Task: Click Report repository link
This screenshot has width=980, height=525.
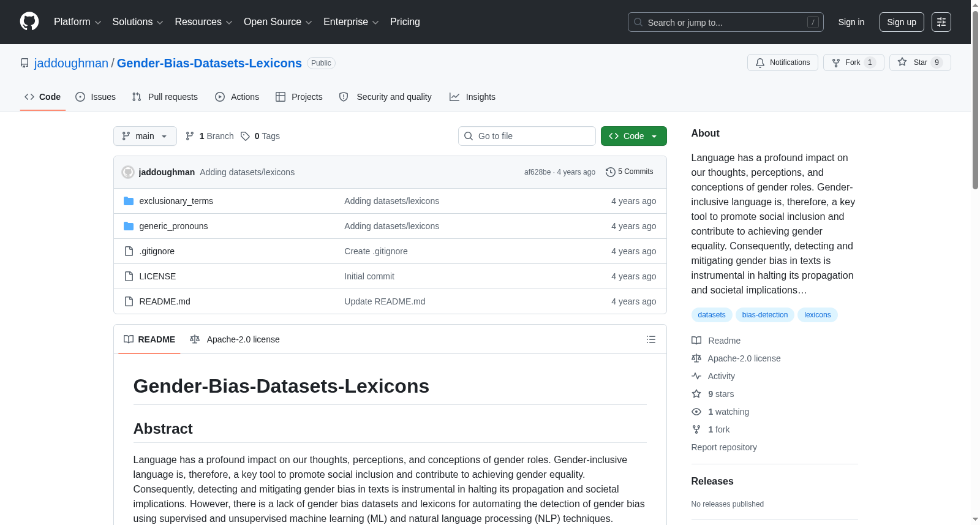Action: [x=724, y=447]
